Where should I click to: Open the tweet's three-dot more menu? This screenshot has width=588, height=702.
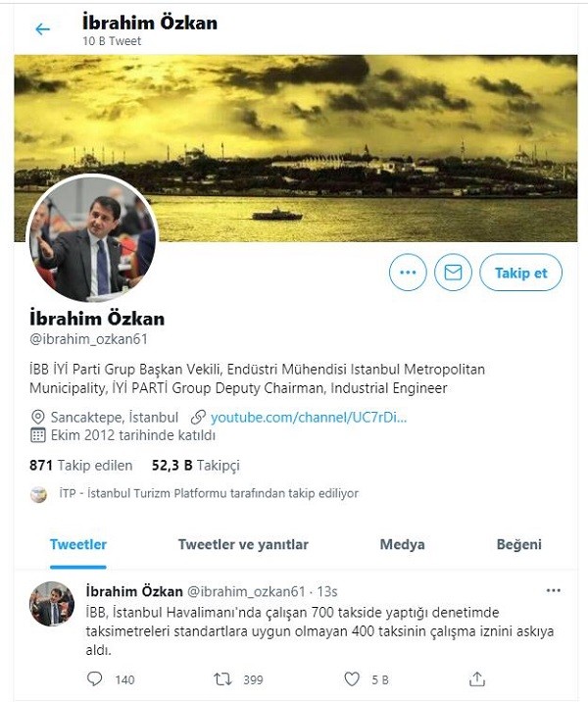[x=554, y=590]
